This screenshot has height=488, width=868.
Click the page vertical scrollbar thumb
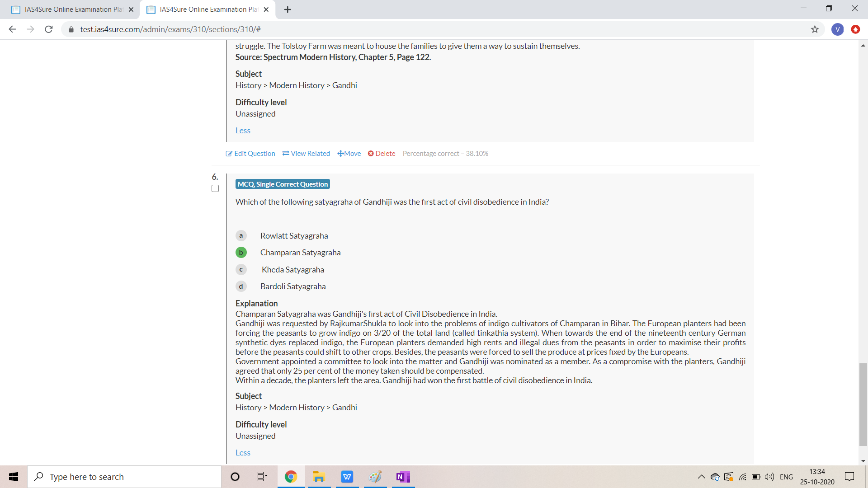tap(863, 404)
